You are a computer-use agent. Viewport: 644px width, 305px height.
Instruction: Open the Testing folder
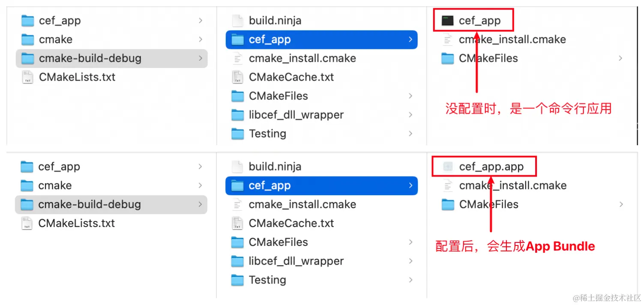point(267,134)
